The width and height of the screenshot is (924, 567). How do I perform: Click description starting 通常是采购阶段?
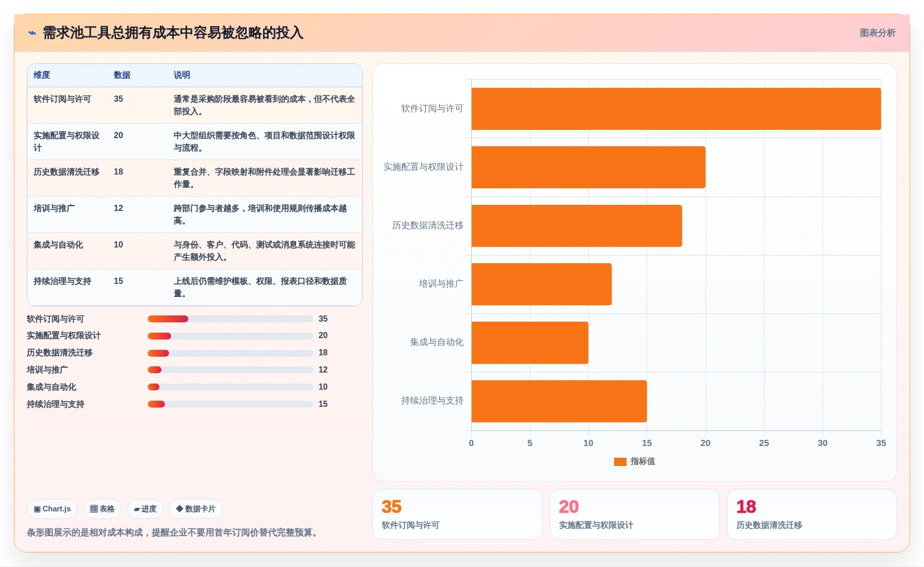tap(264, 105)
